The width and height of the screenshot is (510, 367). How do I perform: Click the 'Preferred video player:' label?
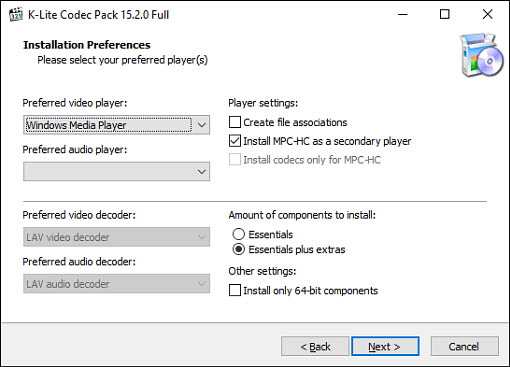coord(75,103)
